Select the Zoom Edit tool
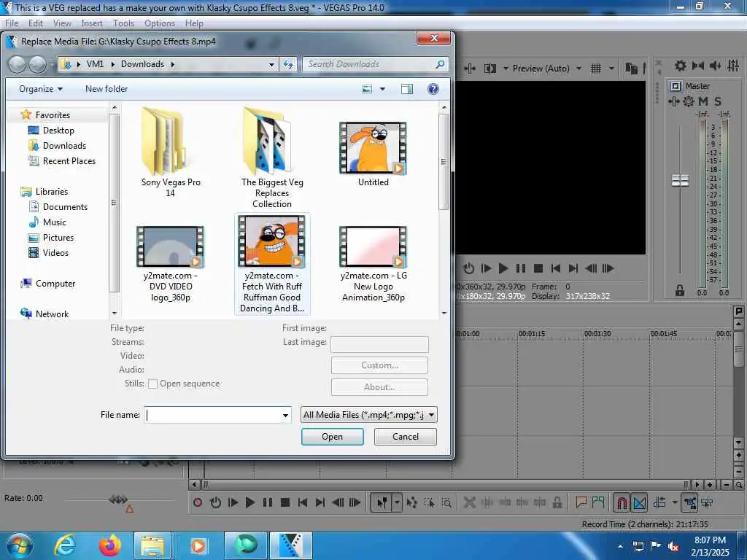 (446, 502)
